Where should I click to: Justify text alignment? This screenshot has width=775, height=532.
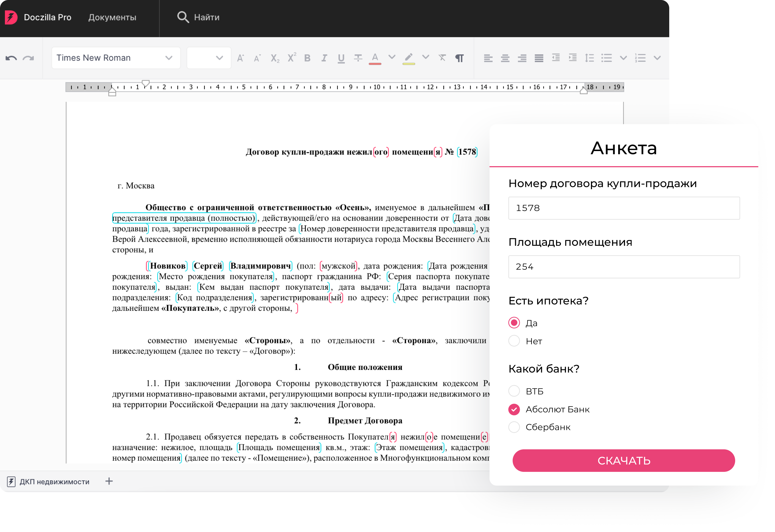(x=538, y=58)
